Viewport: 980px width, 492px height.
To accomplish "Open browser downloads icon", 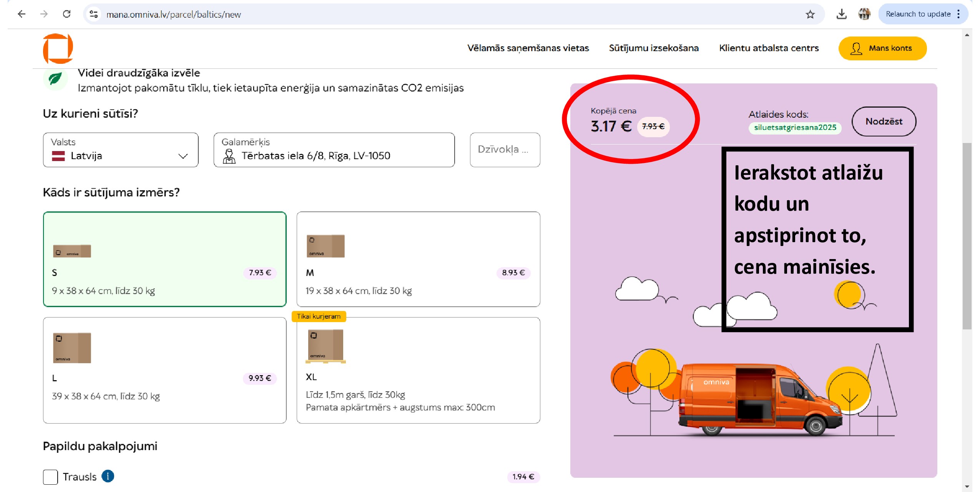I will [x=841, y=15].
